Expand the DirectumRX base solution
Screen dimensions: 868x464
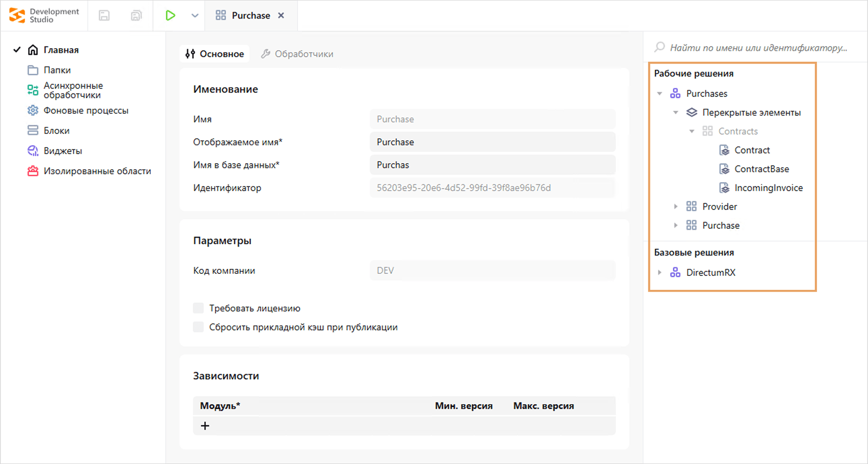click(x=659, y=273)
